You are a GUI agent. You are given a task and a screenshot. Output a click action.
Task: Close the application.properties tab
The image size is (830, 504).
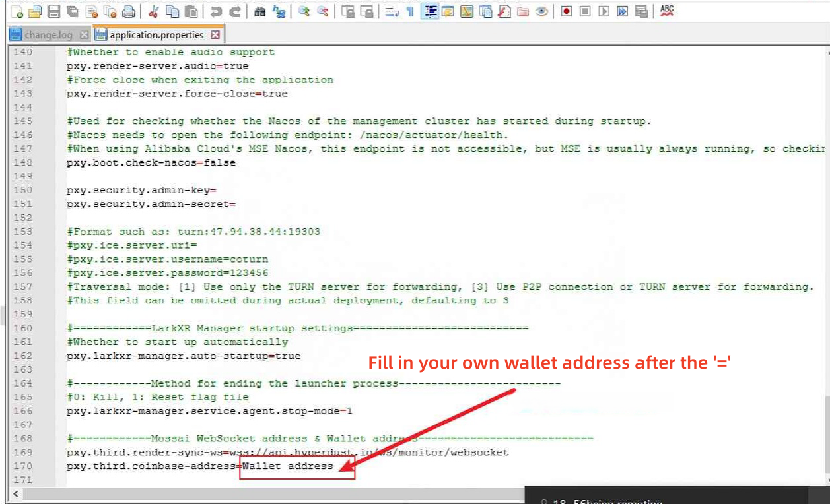coord(215,34)
